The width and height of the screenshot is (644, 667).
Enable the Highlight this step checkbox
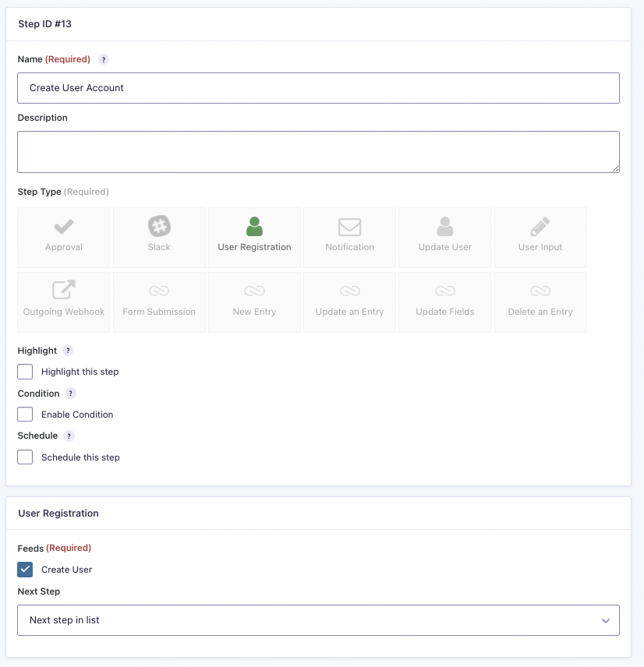pyautogui.click(x=26, y=372)
